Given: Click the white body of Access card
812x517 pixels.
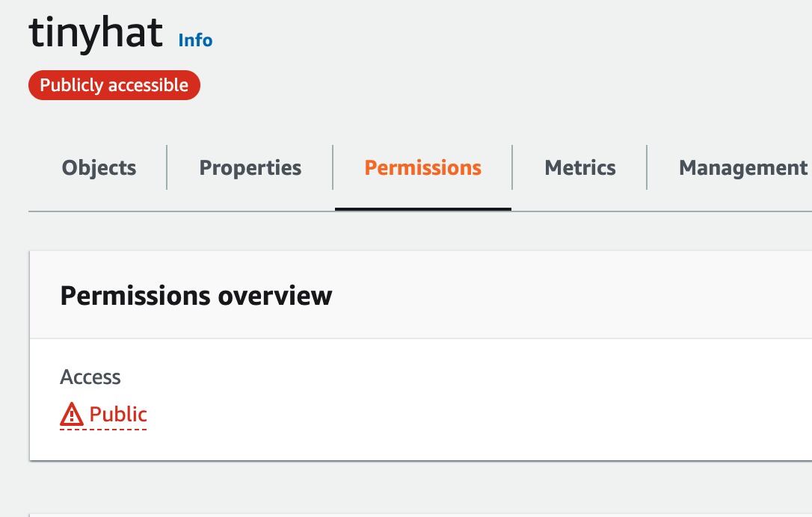Looking at the screenshot, I should click(466, 398).
